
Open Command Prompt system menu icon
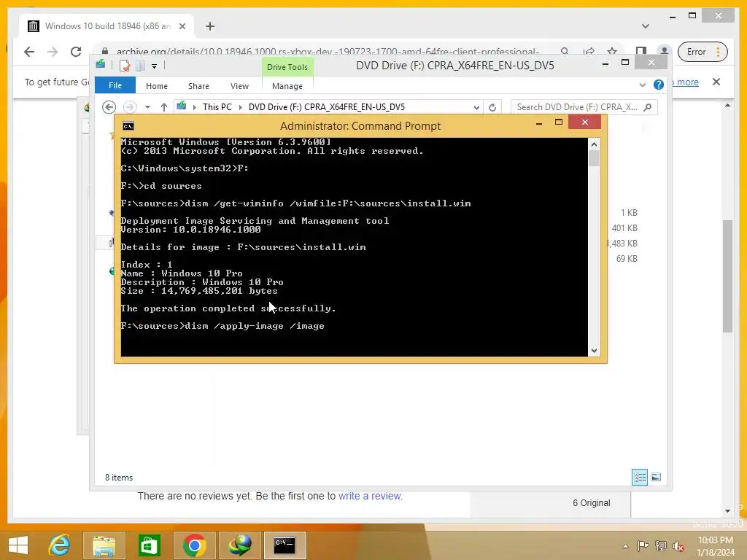click(x=128, y=125)
